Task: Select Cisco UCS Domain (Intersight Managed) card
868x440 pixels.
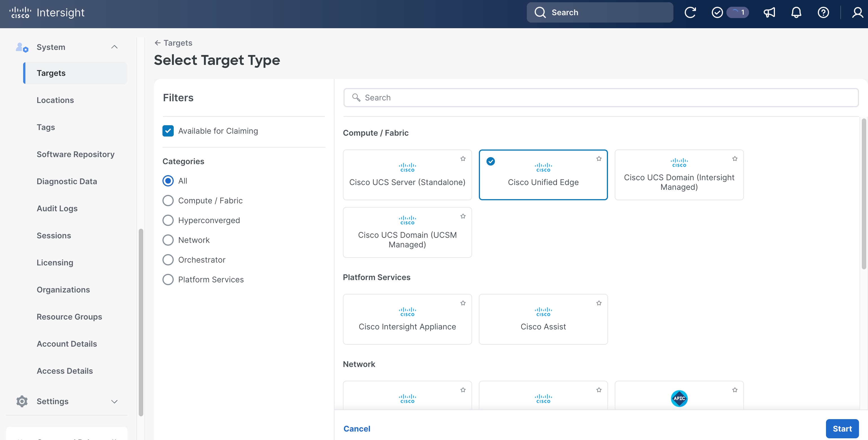Action: [679, 175]
